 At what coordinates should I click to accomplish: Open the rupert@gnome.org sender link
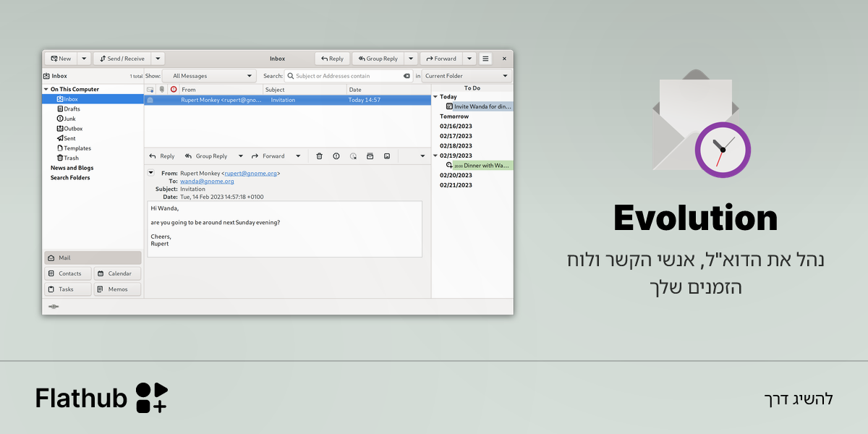pyautogui.click(x=250, y=174)
